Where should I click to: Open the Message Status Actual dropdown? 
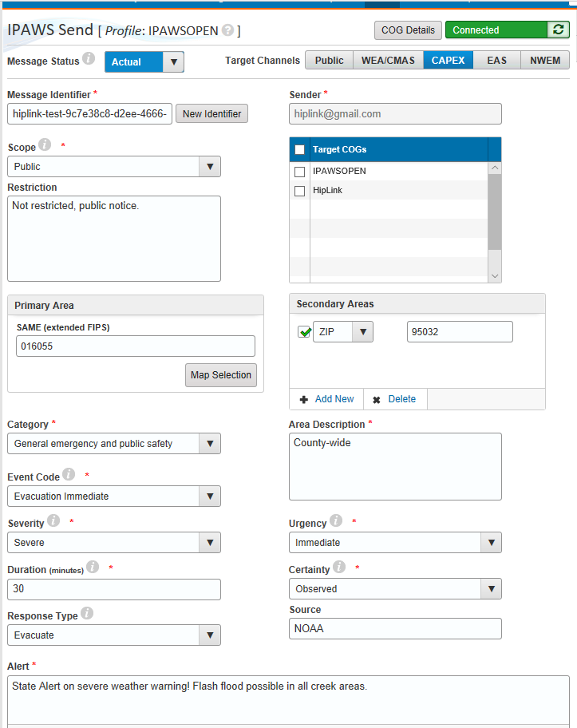coord(173,62)
